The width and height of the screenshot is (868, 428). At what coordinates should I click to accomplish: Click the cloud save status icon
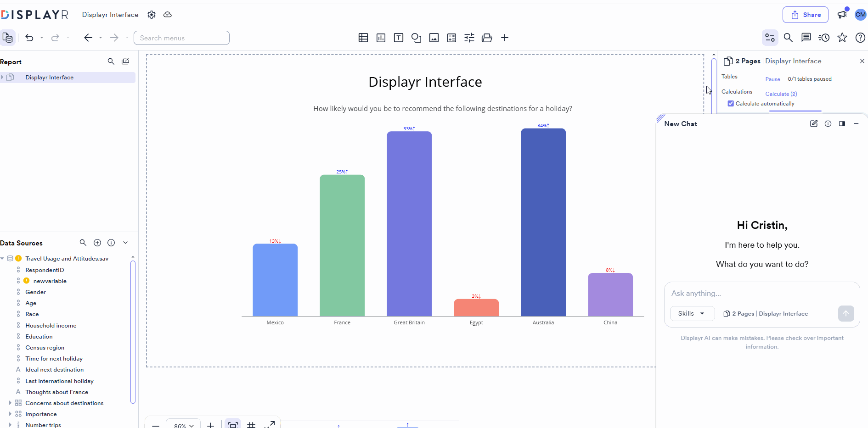coord(168,15)
